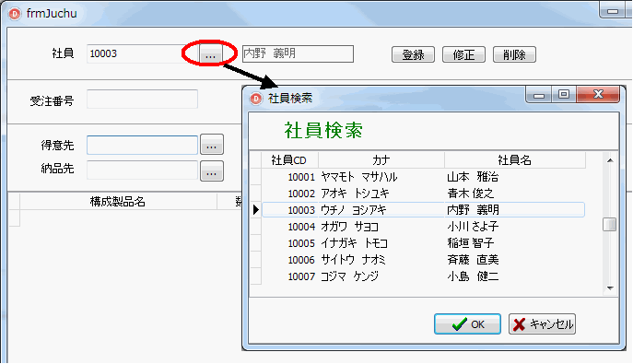Image resolution: width=633 pixels, height=364 pixels.
Task: Select the row with code 10005
Action: pos(423,243)
